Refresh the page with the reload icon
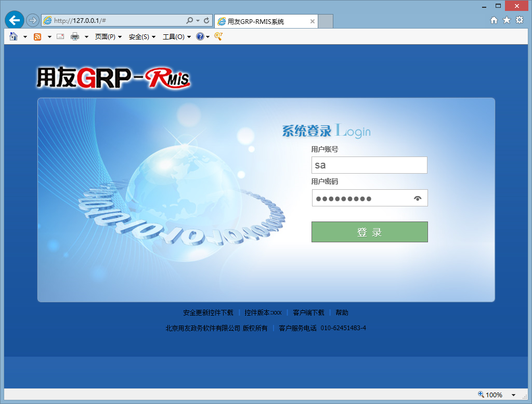 (206, 20)
